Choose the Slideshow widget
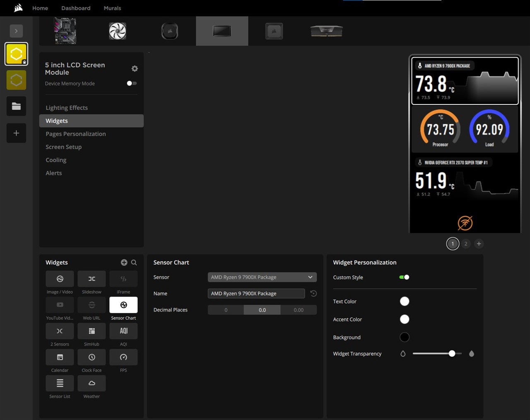530x420 pixels. pos(92,279)
